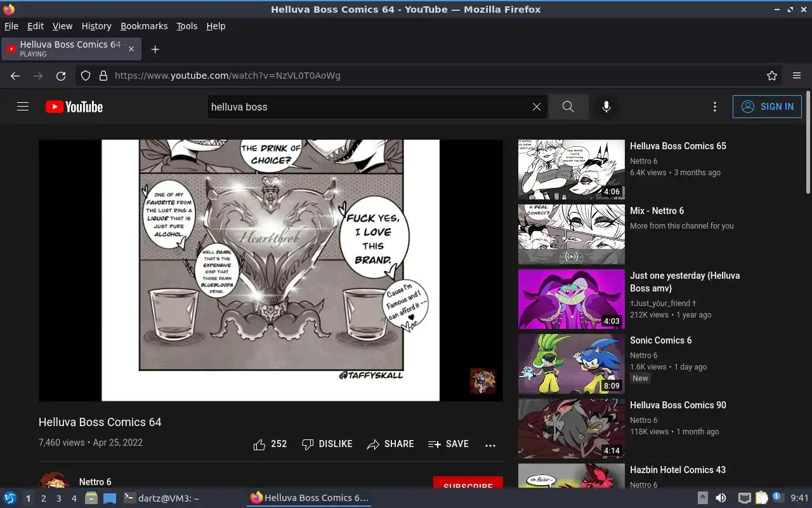Open the Sonic Comics 6 thumbnail
Screen dimensions: 812x508
coord(572,364)
